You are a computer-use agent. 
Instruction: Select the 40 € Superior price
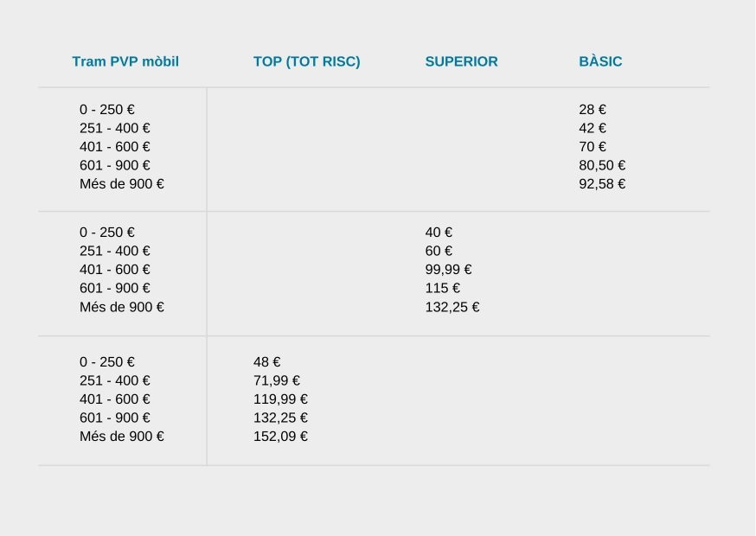(439, 233)
